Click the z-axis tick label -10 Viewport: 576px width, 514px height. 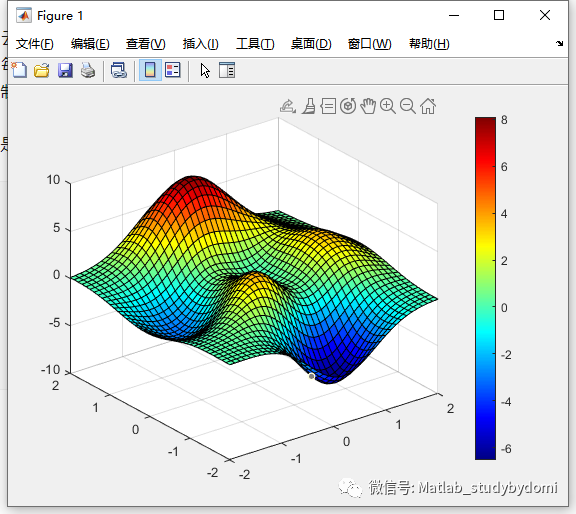(50, 370)
